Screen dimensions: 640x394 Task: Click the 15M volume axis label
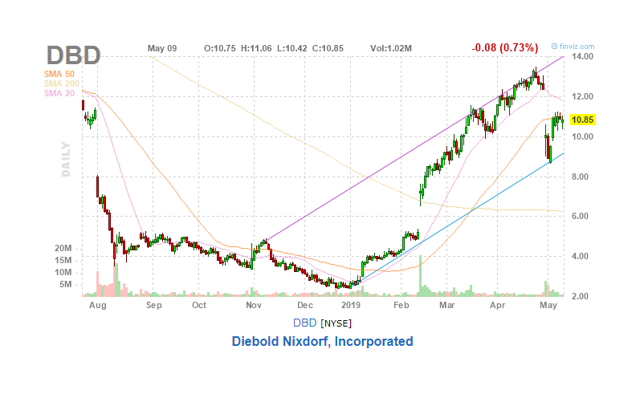point(63,260)
